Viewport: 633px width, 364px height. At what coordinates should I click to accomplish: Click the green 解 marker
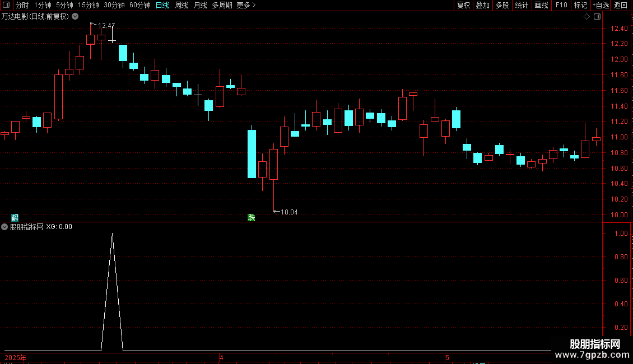click(15, 218)
